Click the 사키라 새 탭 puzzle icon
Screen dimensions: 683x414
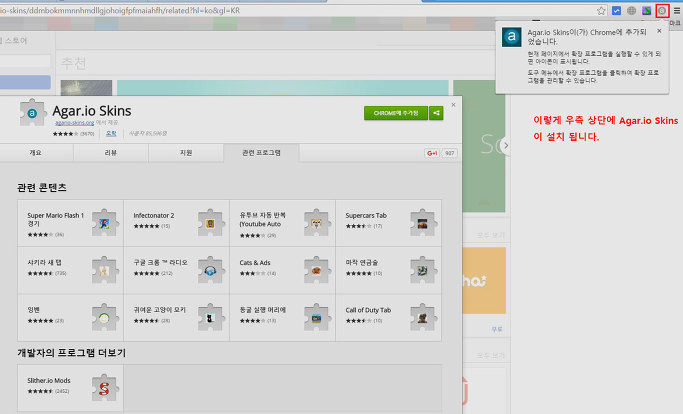[x=104, y=271]
